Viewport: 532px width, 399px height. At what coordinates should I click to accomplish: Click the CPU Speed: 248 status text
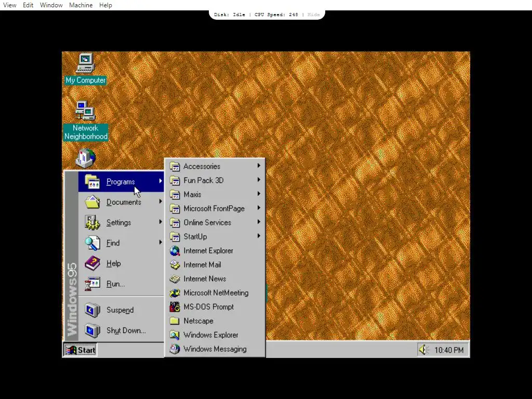[276, 15]
